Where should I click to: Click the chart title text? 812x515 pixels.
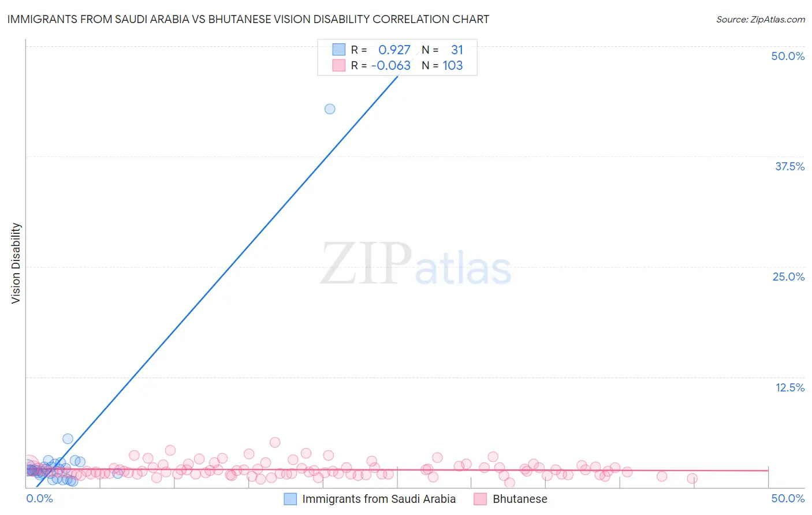point(248,19)
